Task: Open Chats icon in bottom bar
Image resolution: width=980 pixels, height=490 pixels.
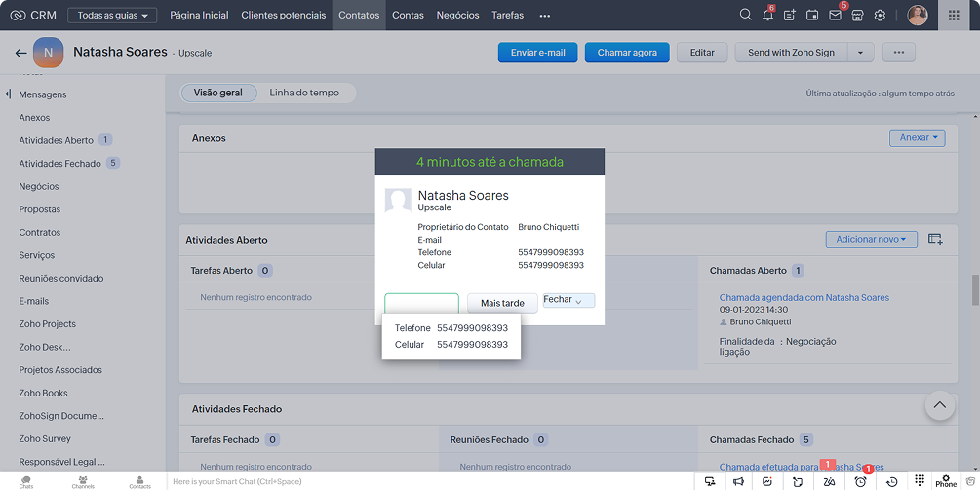Action: [26, 481]
